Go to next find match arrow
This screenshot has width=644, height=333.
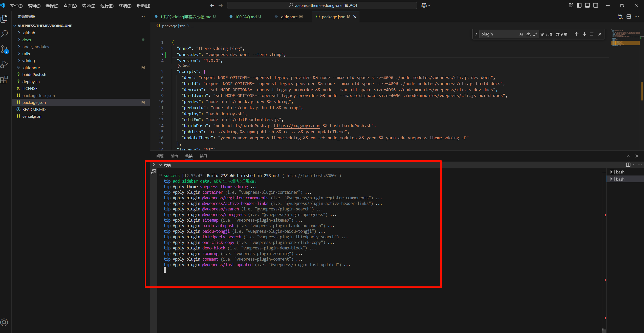(584, 34)
